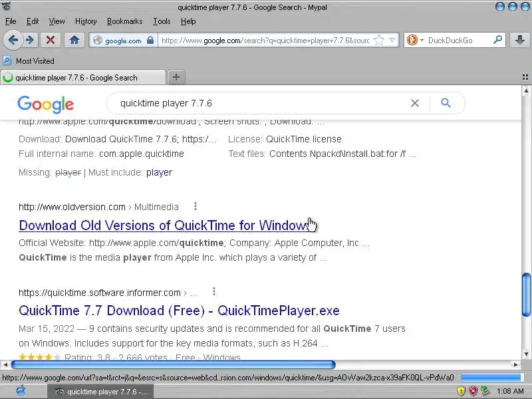This screenshot has width=532, height=399.
Task: Open the View menu
Action: [x=57, y=21]
